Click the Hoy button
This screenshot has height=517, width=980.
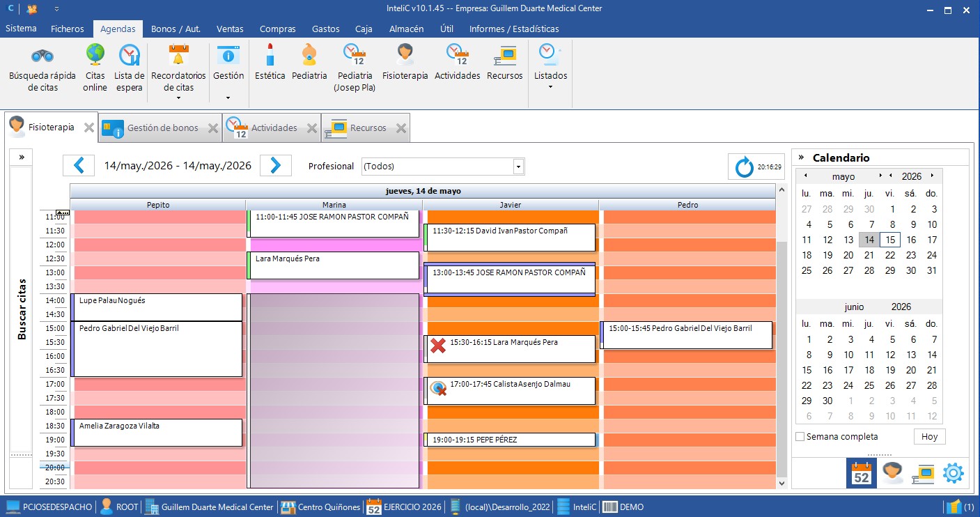pyautogui.click(x=929, y=437)
